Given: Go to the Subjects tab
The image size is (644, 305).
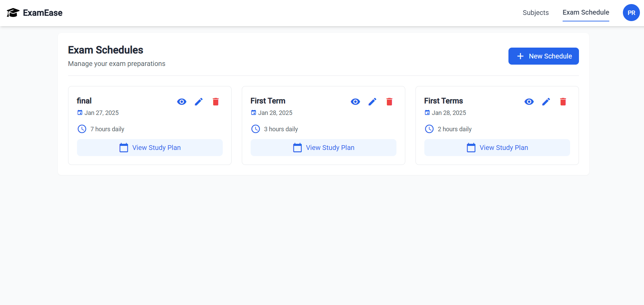Looking at the screenshot, I should pyautogui.click(x=536, y=13).
